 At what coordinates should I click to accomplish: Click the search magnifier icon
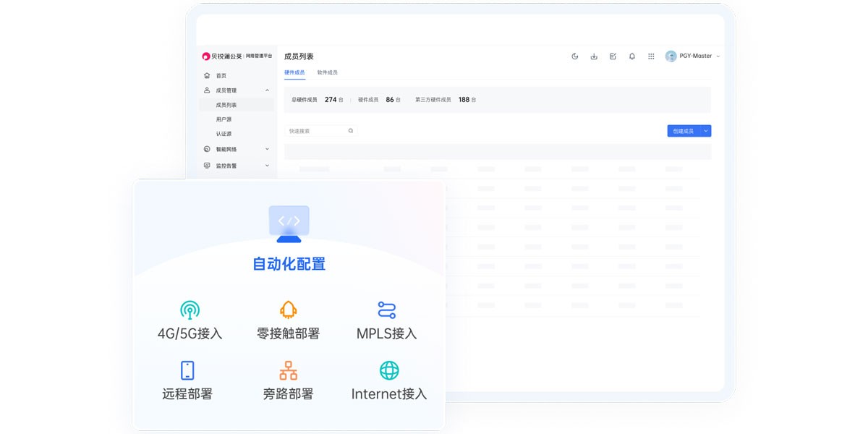(x=351, y=131)
